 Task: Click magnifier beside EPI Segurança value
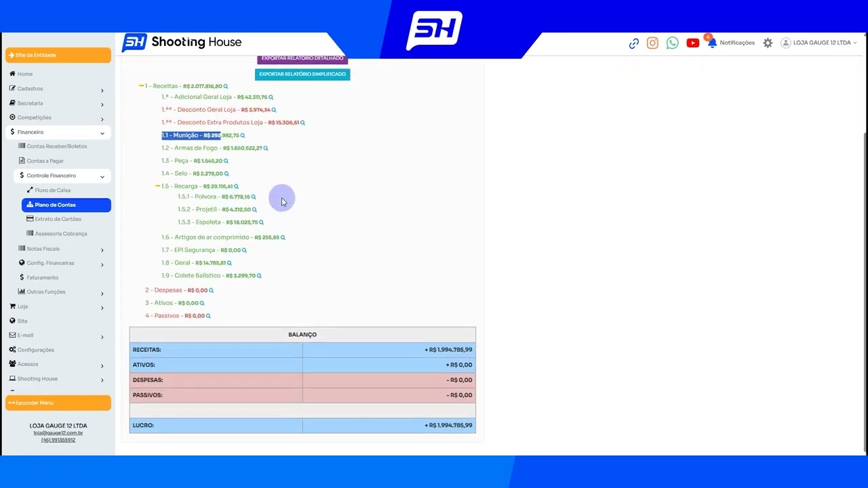tap(244, 250)
